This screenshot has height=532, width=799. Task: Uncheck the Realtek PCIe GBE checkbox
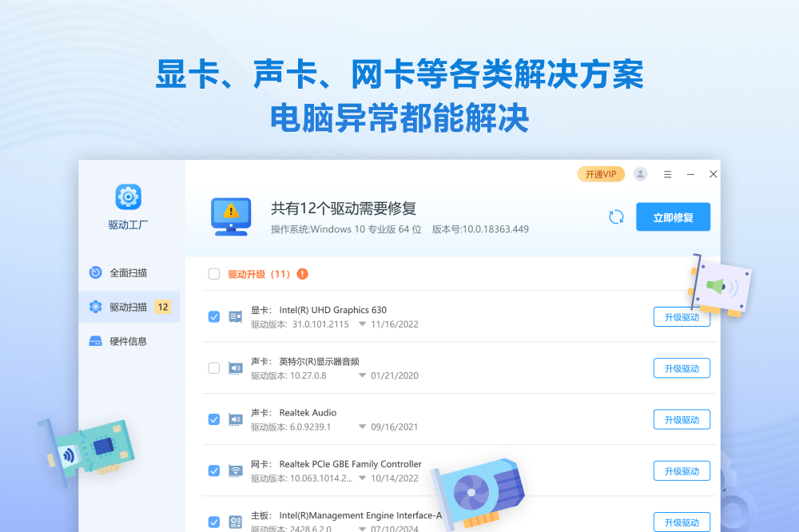tap(214, 470)
